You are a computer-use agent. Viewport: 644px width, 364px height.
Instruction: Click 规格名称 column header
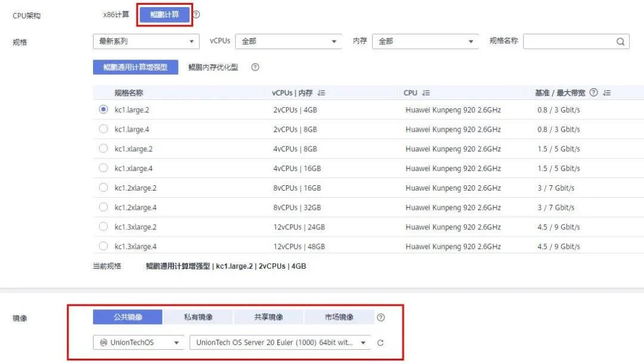click(129, 93)
